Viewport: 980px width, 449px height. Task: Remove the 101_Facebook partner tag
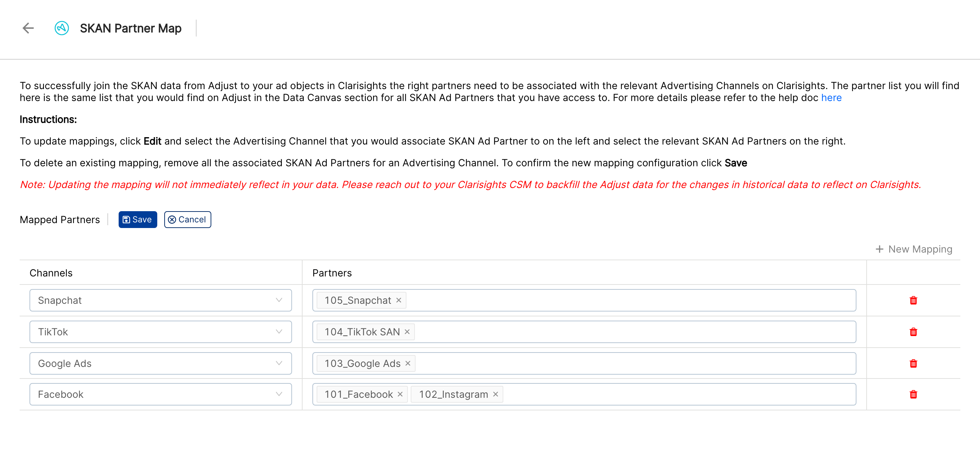(x=400, y=394)
